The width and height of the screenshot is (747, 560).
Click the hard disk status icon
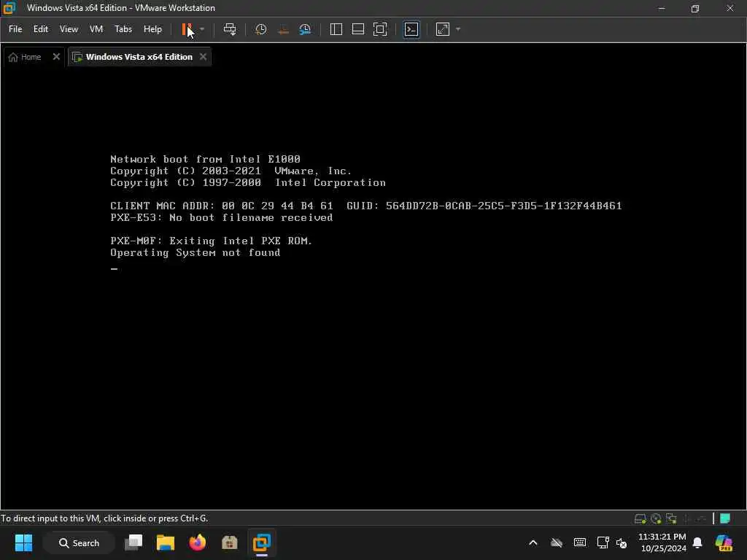[x=640, y=518]
